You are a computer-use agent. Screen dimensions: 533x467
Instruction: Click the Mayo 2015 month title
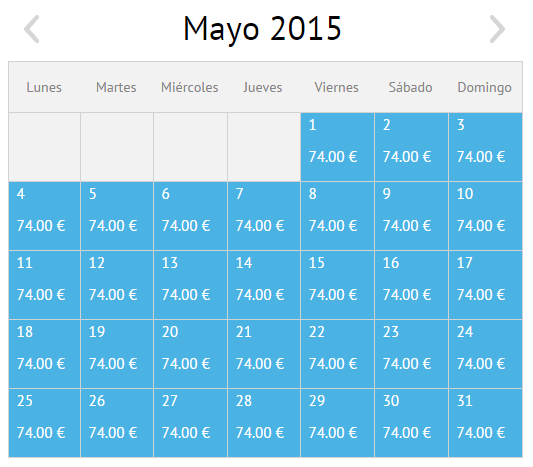(x=262, y=29)
